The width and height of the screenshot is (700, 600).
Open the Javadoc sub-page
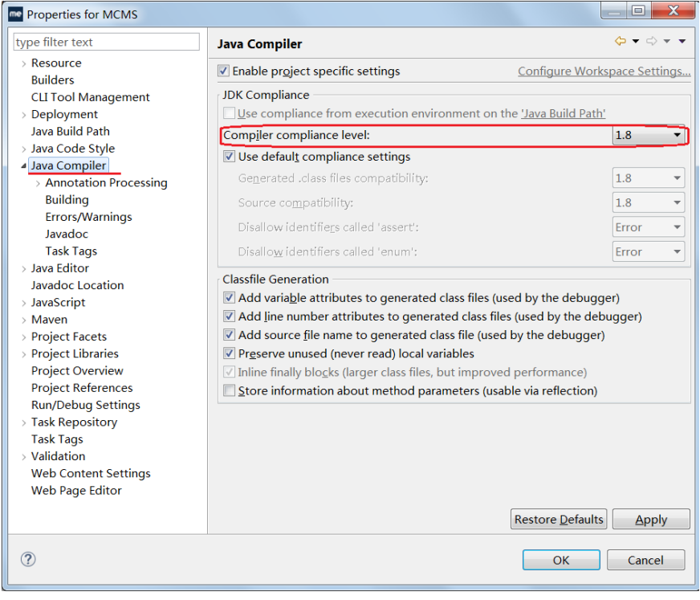coord(67,234)
